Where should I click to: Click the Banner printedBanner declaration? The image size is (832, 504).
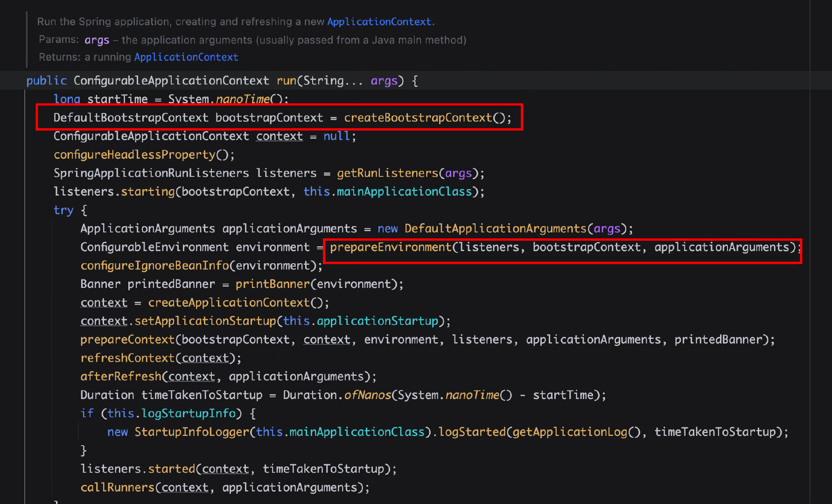pos(147,284)
